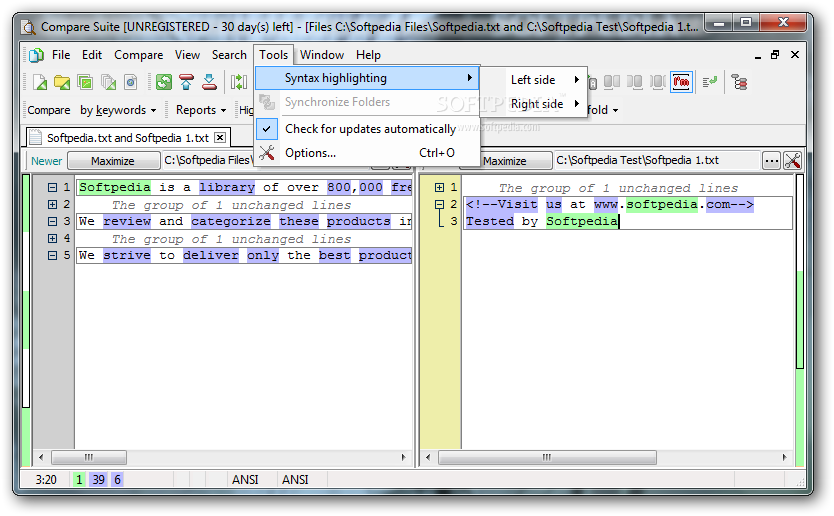
Task: Restore the inner document window
Action: pyautogui.click(x=775, y=55)
